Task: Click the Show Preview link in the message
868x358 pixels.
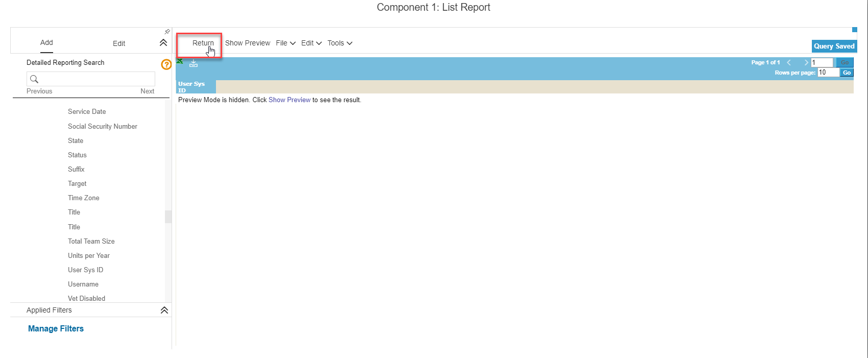Action: click(x=290, y=100)
